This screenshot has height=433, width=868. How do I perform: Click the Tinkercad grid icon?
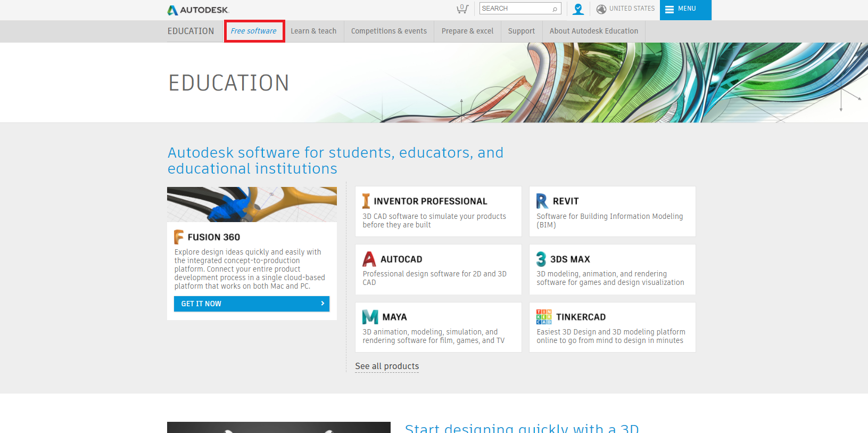pyautogui.click(x=544, y=317)
